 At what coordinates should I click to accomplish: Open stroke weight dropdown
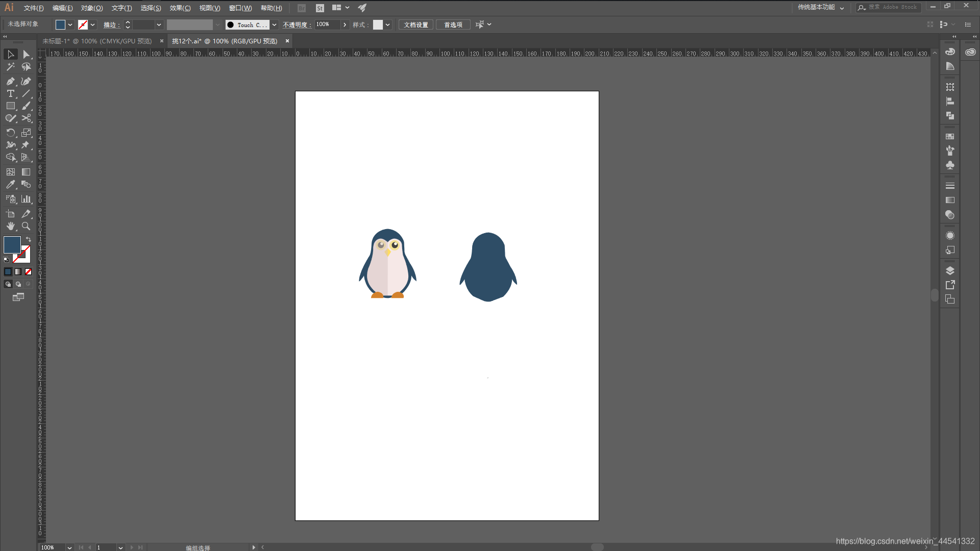159,24
